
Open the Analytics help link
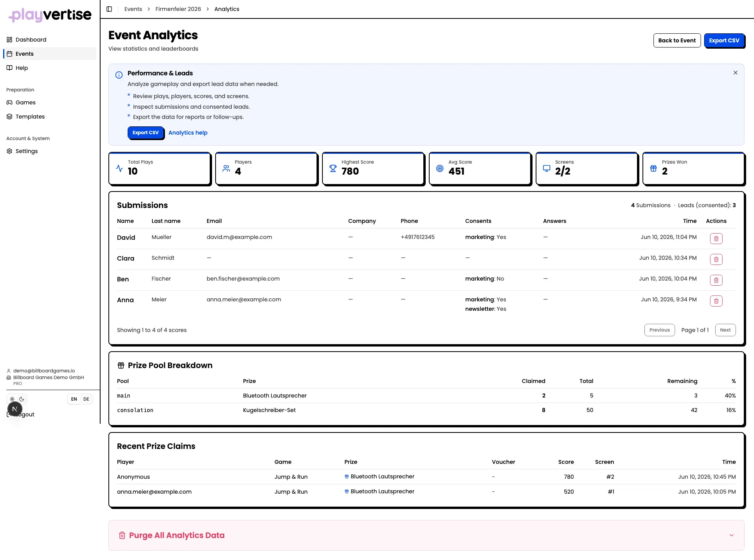coord(188,133)
